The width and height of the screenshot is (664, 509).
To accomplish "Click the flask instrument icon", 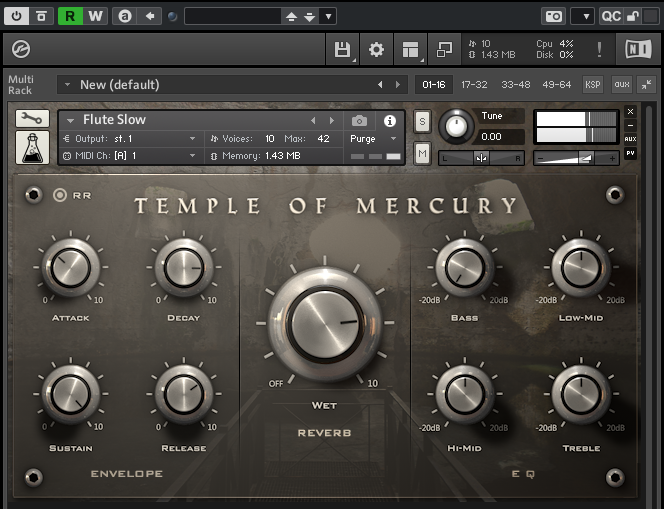I will point(32,147).
